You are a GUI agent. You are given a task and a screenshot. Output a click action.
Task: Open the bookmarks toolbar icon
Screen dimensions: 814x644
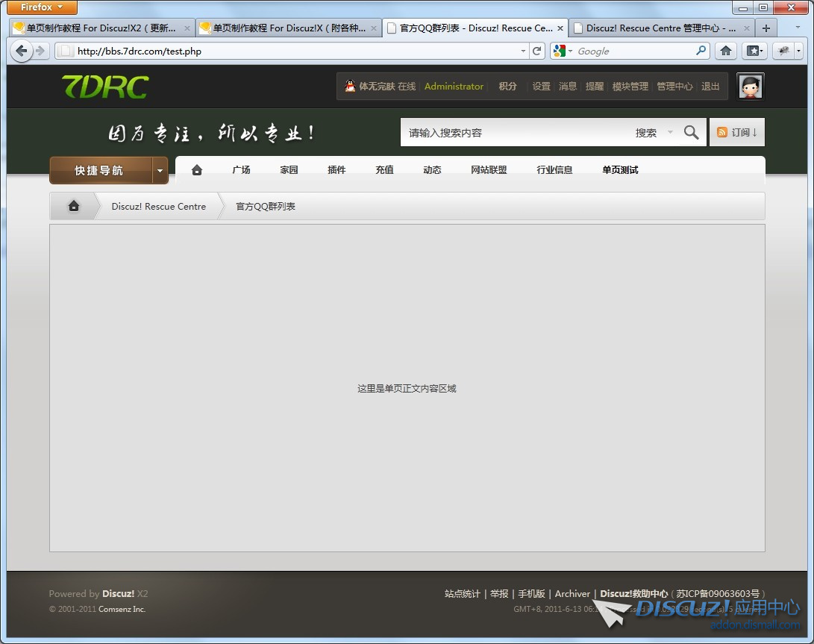tap(754, 51)
